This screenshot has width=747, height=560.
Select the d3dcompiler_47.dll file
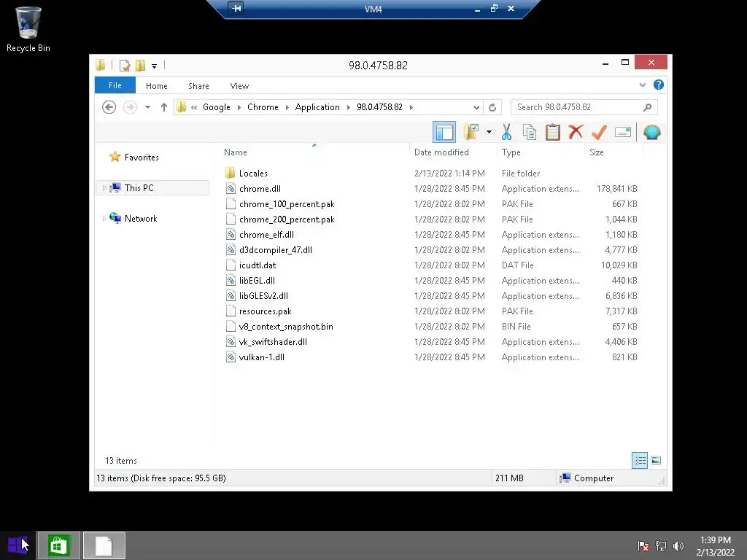coord(275,249)
